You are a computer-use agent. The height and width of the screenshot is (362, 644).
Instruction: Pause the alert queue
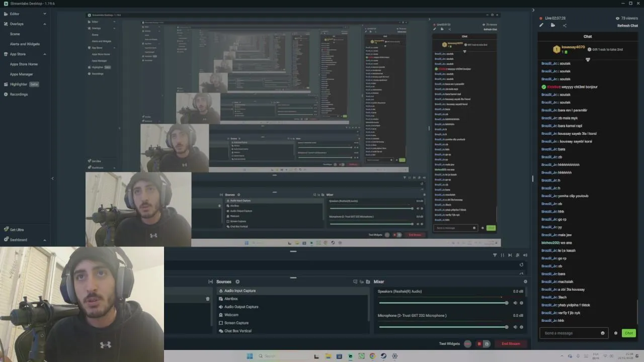(x=502, y=255)
